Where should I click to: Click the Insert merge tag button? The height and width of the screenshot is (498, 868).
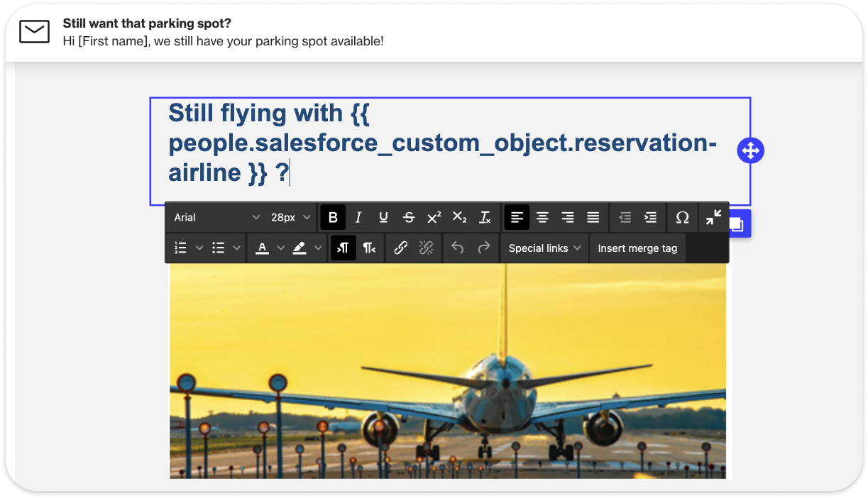[637, 248]
